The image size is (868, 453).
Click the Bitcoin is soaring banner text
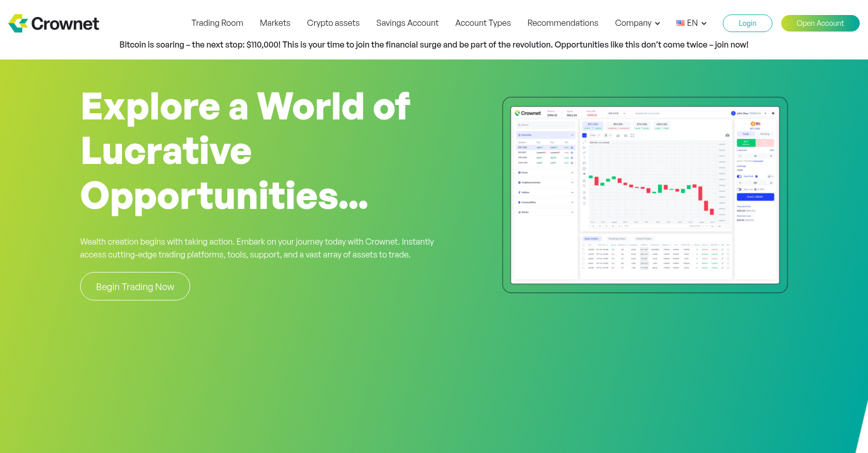point(434,44)
